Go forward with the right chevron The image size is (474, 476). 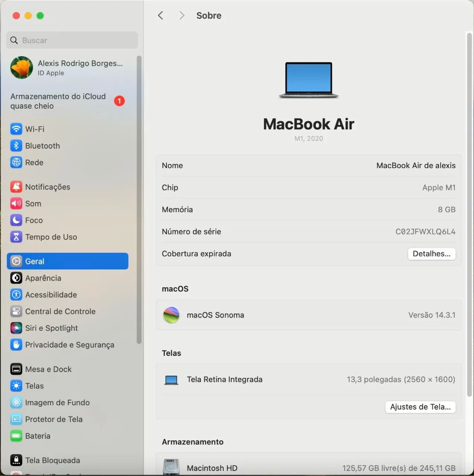click(182, 15)
